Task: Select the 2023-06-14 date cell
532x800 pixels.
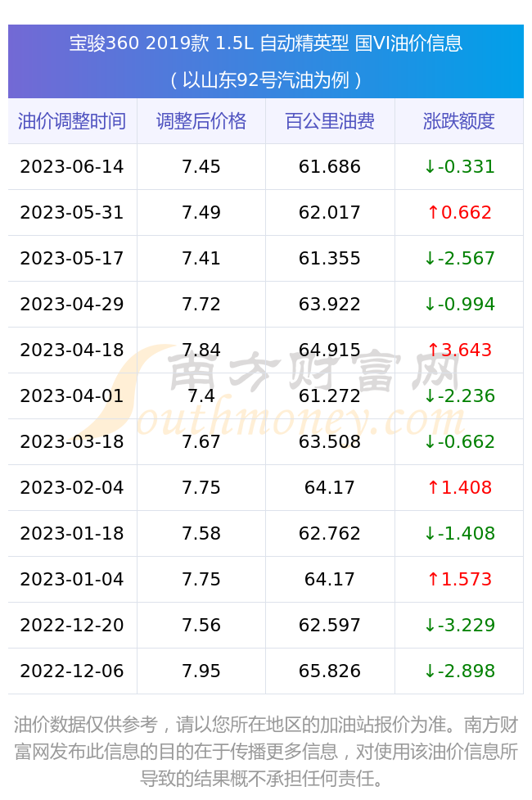Action: pyautogui.click(x=72, y=167)
